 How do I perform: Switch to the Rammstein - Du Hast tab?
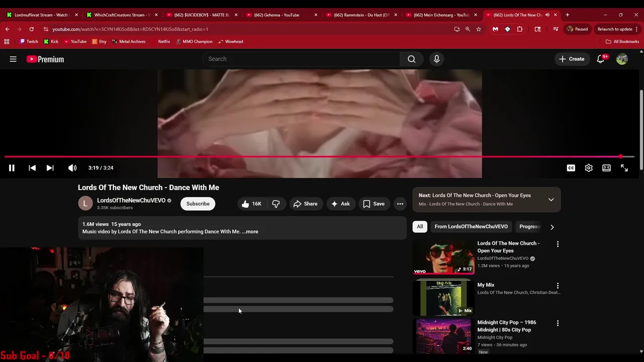361,15
